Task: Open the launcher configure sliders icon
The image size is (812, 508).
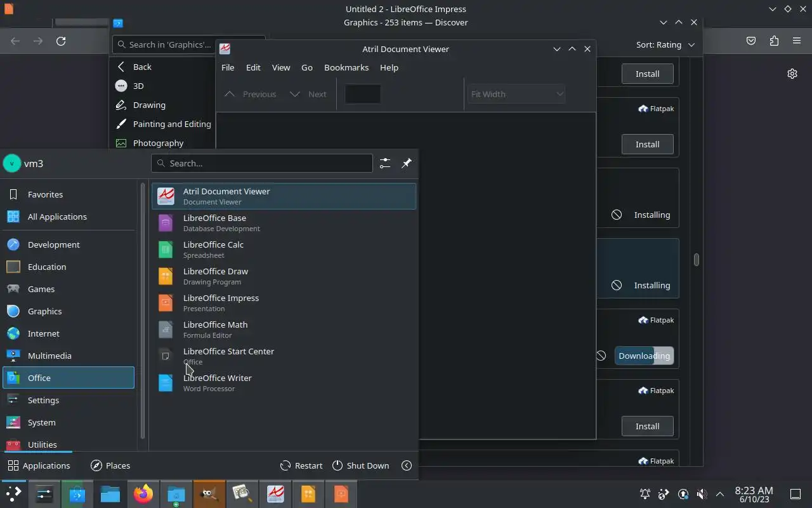Action: pyautogui.click(x=385, y=163)
